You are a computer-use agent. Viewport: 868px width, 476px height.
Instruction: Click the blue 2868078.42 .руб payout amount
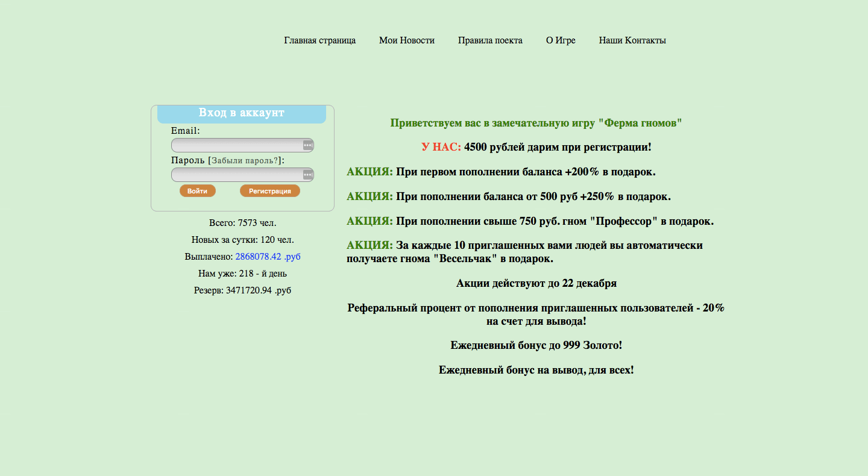tap(268, 257)
